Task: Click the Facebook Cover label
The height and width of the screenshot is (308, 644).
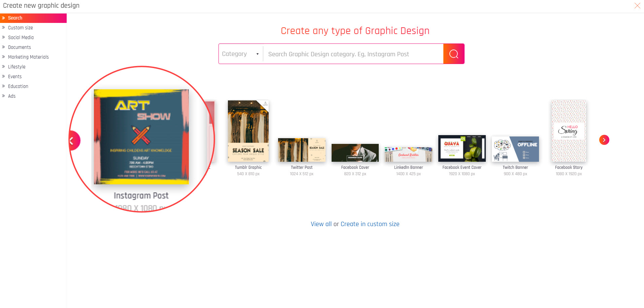Action: pos(355,167)
